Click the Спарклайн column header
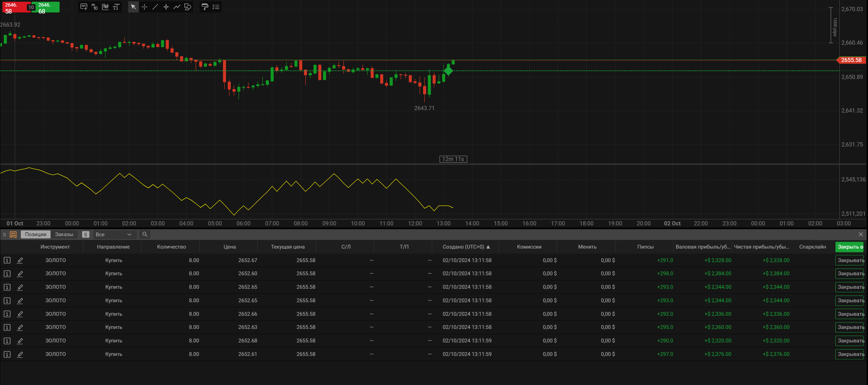Image resolution: width=868 pixels, height=385 pixels. point(813,247)
